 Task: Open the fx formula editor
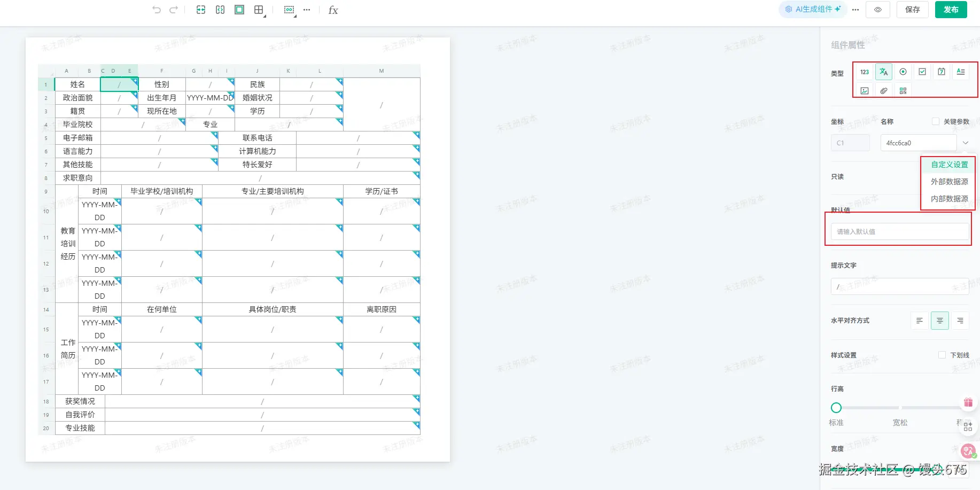[x=333, y=10]
